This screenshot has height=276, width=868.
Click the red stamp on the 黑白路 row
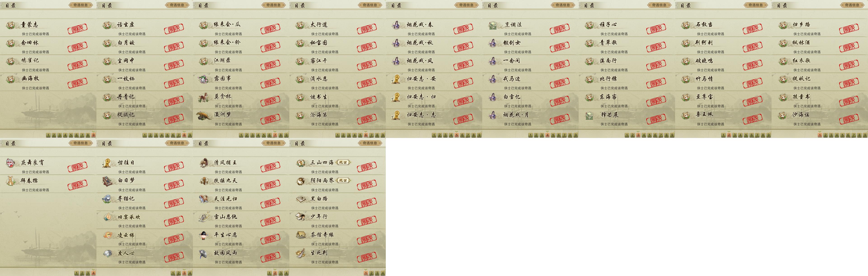point(367,203)
